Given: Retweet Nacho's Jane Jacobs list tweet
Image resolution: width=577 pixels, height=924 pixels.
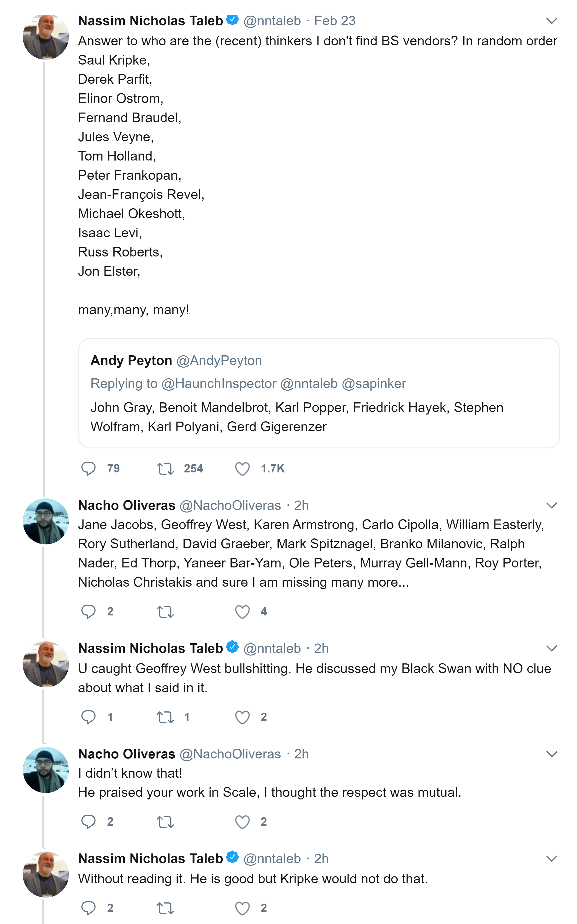Looking at the screenshot, I should (165, 611).
